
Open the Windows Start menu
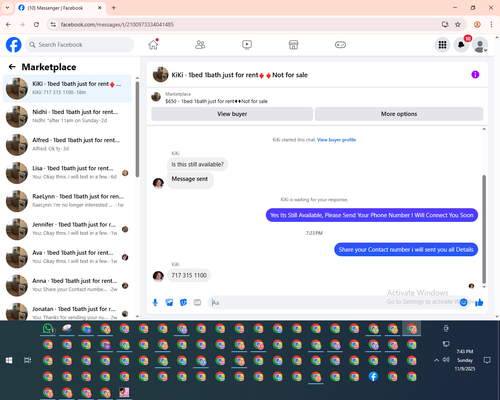point(9,360)
